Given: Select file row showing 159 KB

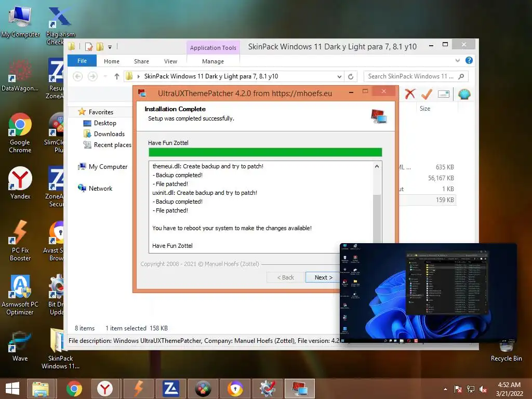Looking at the screenshot, I should (x=427, y=200).
